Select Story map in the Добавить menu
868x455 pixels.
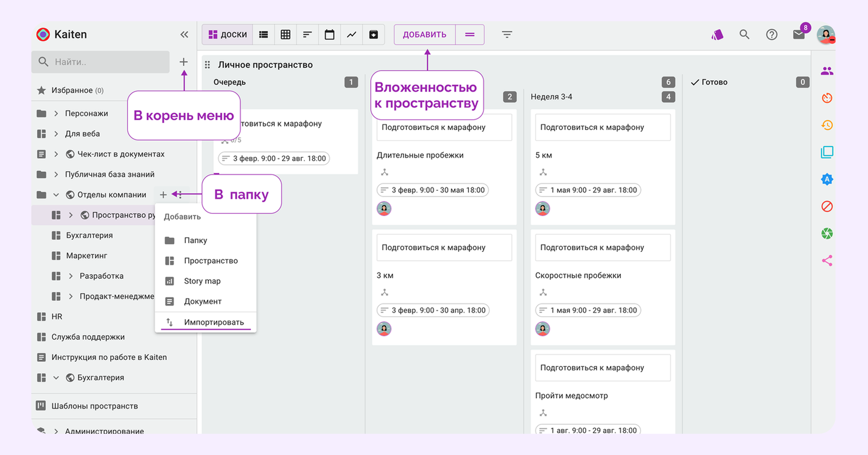click(x=202, y=281)
